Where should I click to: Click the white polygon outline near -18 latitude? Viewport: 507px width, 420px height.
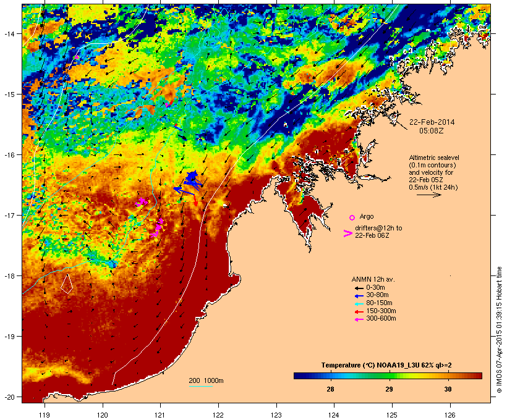click(x=67, y=284)
